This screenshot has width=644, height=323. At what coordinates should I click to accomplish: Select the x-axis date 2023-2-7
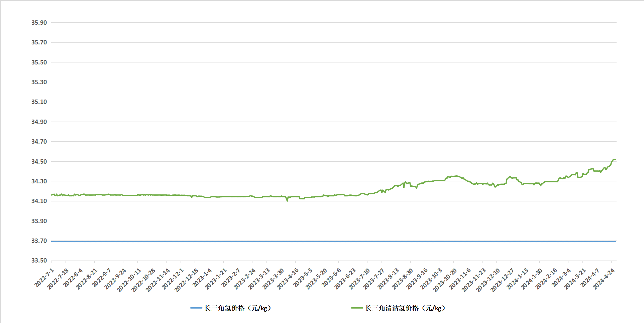231,277
